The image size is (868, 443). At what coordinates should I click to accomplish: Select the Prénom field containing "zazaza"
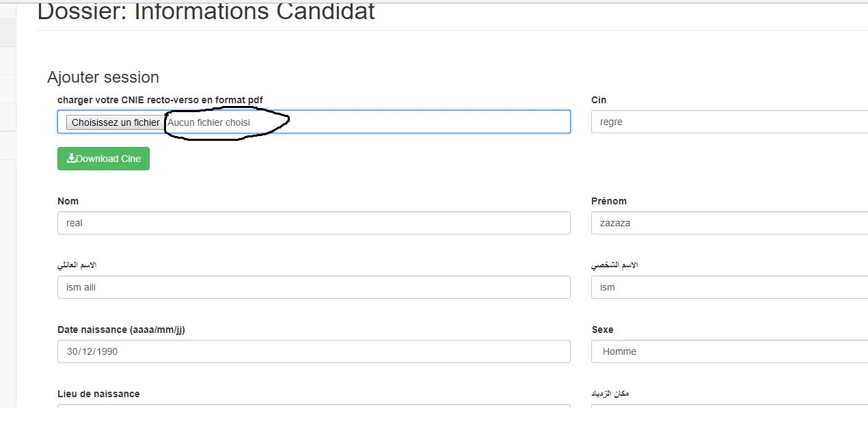729,223
